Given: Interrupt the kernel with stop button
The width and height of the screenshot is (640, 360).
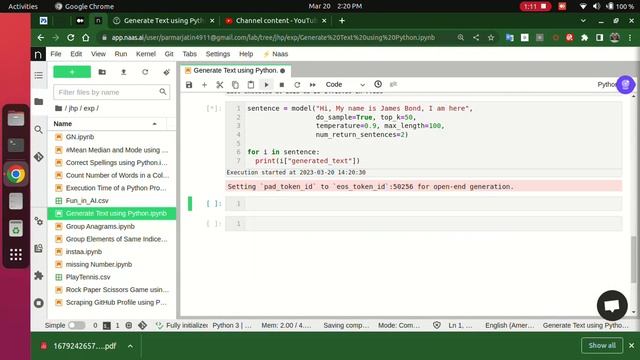Looking at the screenshot, I should point(282,84).
